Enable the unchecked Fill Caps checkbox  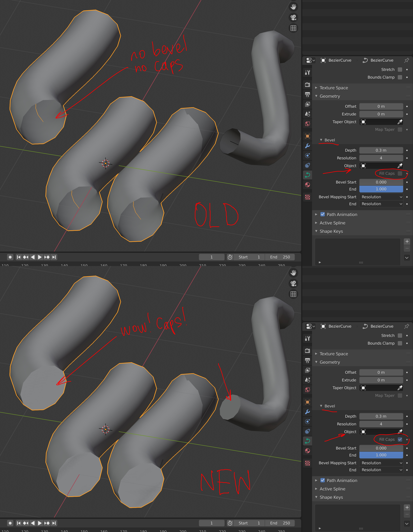pyautogui.click(x=400, y=173)
